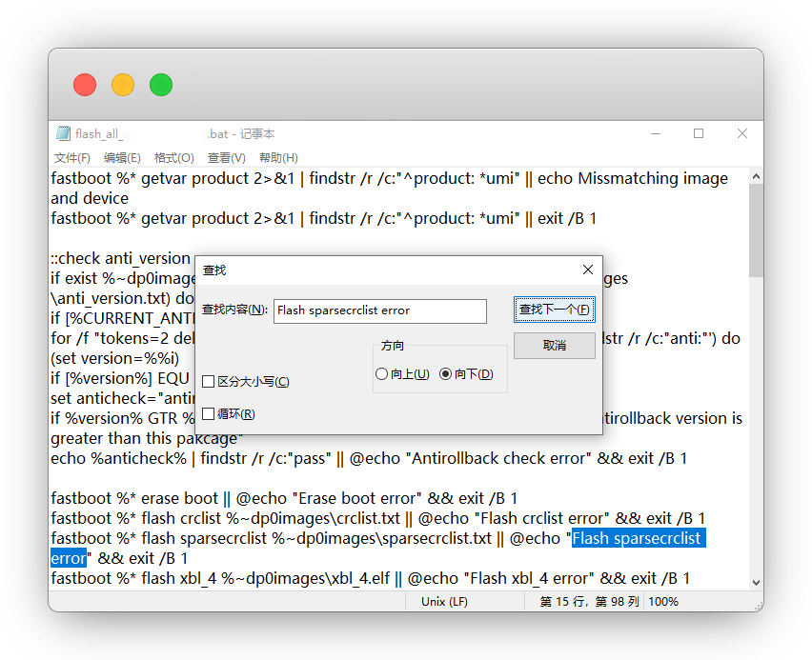Open the 文件 menu
Image resolution: width=812 pixels, height=660 pixels.
pos(72,158)
